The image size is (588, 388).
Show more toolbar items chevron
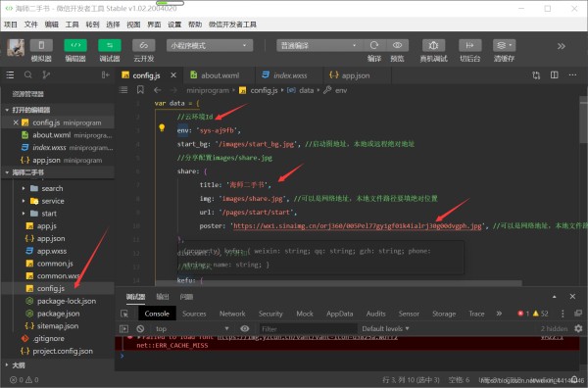(561, 46)
